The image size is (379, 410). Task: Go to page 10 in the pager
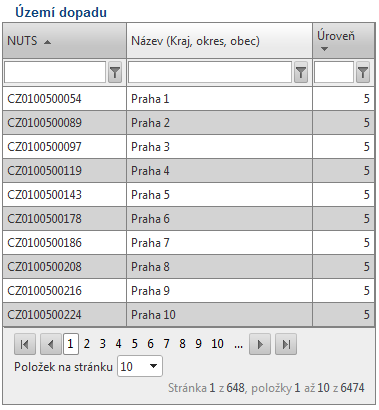pyautogui.click(x=217, y=344)
